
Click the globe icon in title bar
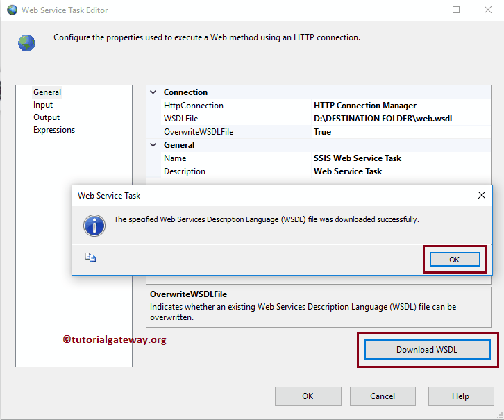click(12, 10)
